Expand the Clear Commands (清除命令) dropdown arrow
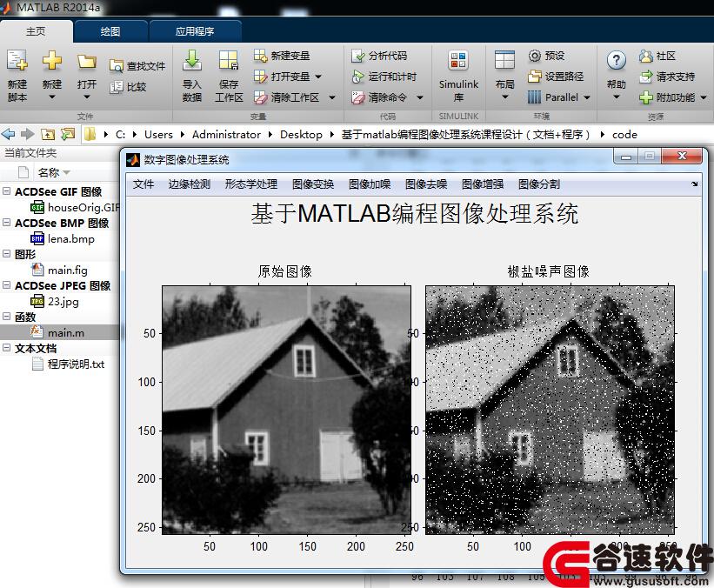 pos(420,97)
